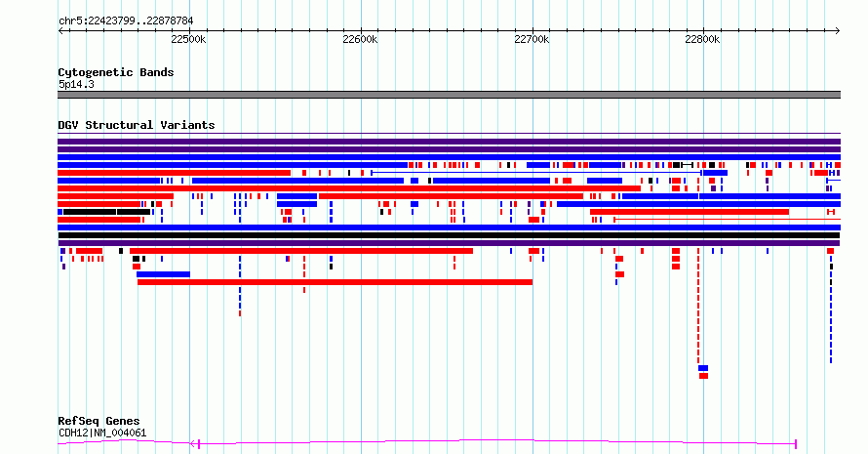Image resolution: width=868 pixels, height=454 pixels.
Task: Click the right arrowhead of the ruler
Action: pyautogui.click(x=838, y=31)
